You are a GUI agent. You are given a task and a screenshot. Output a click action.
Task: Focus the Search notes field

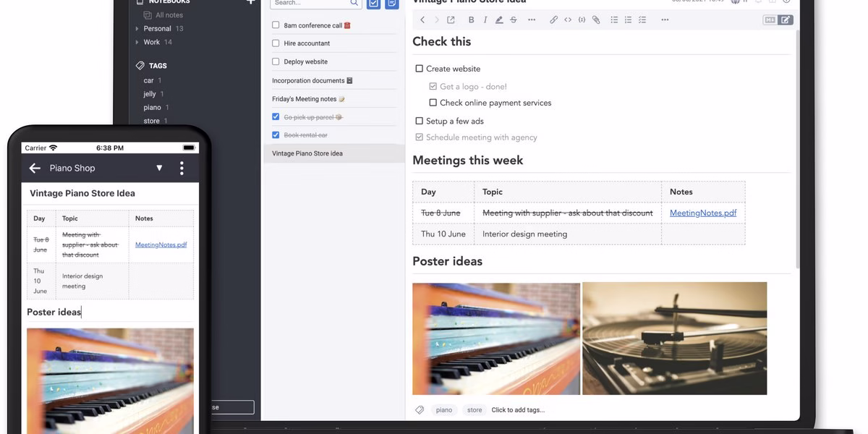point(316,4)
